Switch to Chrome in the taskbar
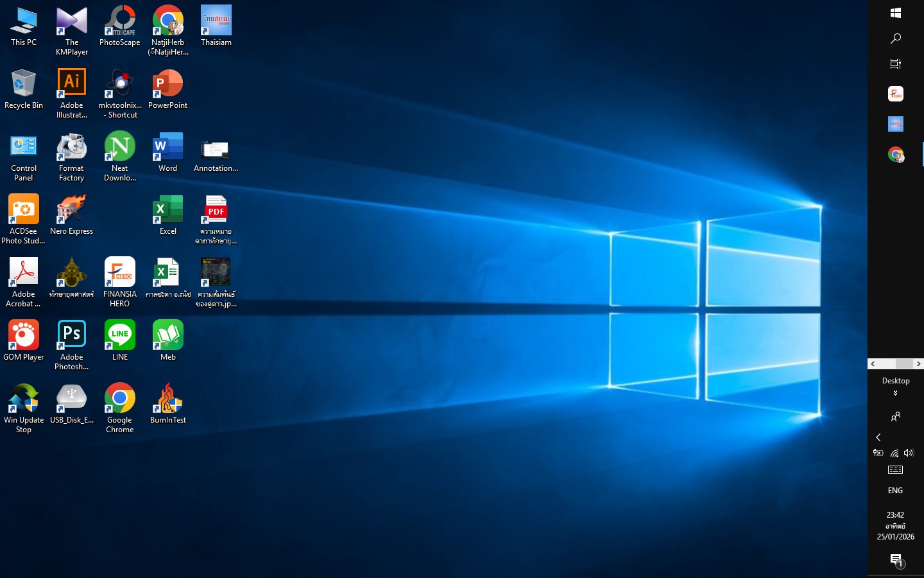The height and width of the screenshot is (578, 924). 896,154
